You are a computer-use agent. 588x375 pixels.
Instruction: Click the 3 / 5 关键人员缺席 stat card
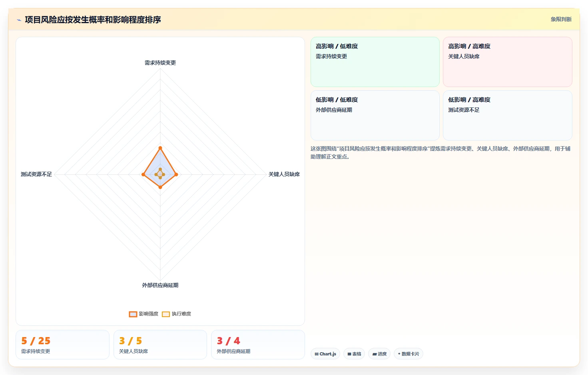click(160, 345)
